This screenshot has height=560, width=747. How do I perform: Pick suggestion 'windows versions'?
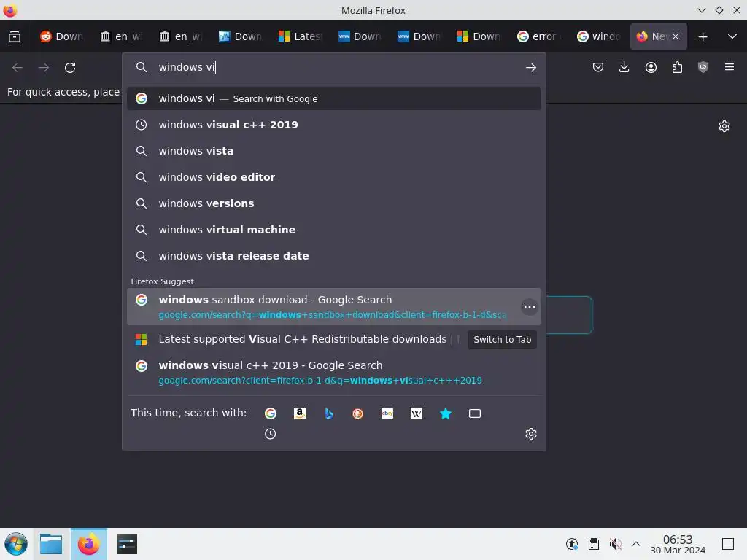click(x=334, y=203)
